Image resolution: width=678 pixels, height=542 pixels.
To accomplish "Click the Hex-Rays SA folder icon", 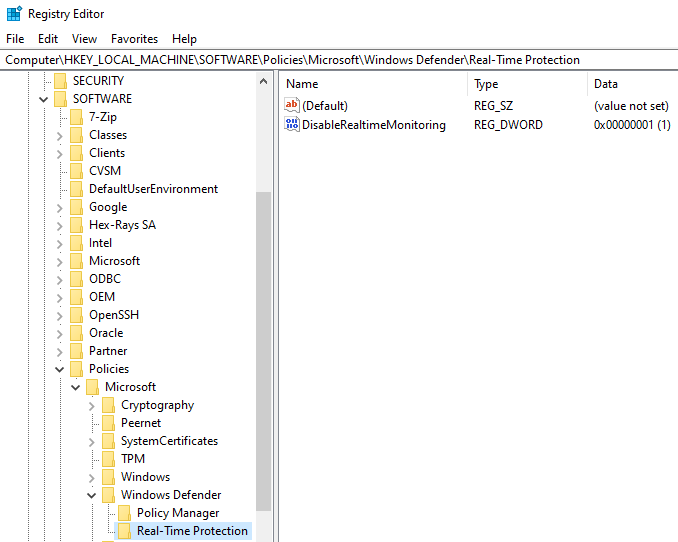I will [76, 225].
